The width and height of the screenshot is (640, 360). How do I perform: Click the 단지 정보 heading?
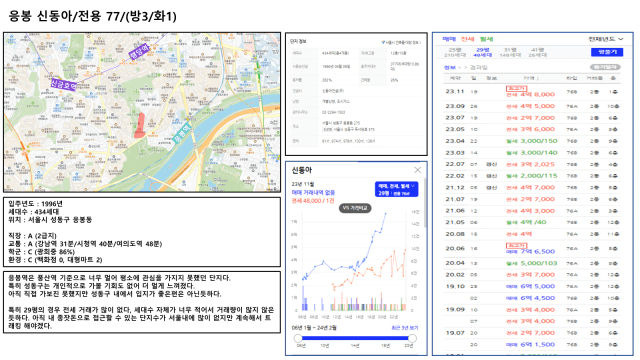click(x=298, y=41)
